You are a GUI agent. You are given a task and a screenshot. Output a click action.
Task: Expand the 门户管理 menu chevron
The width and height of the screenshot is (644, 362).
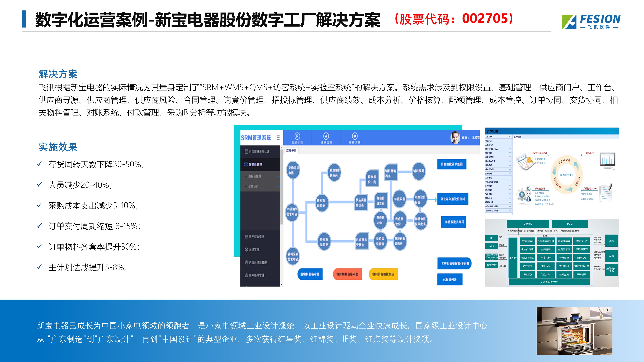point(510,186)
